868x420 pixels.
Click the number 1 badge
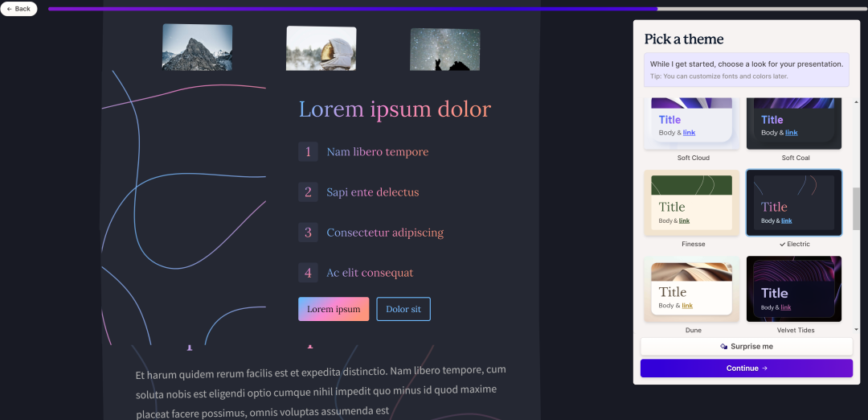[309, 152]
